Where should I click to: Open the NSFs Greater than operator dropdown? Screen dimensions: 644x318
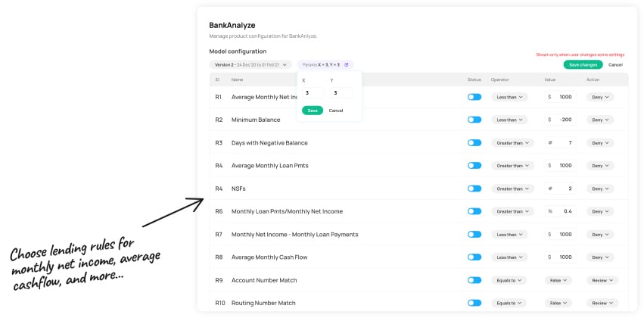[x=512, y=189]
